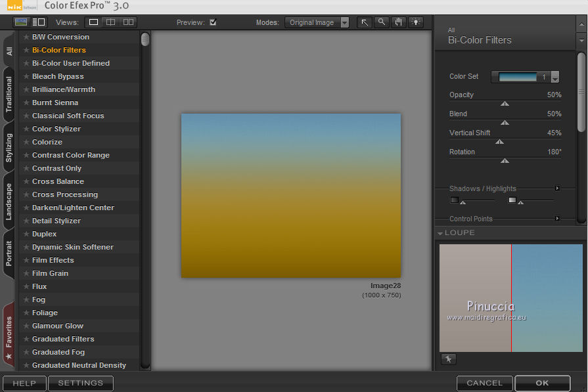588x392 pixels.
Task: Toggle the Preview checkbox
Action: pyautogui.click(x=212, y=22)
